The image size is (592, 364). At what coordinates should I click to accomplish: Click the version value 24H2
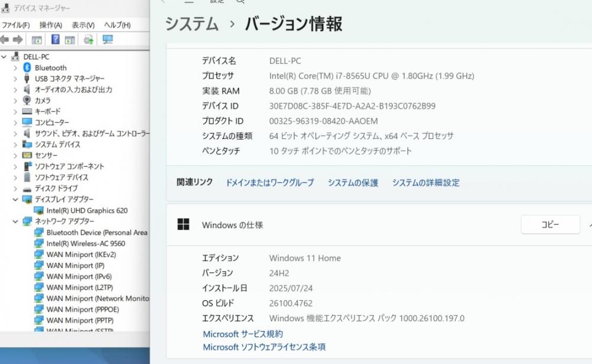pos(279,273)
